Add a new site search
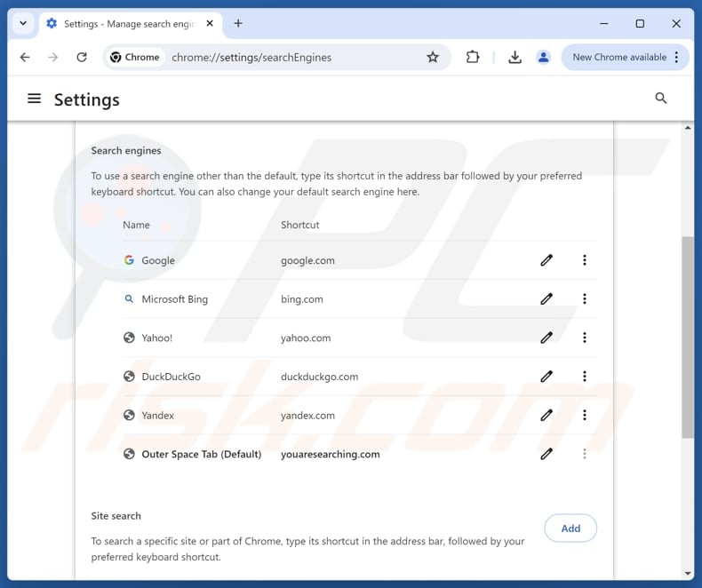This screenshot has height=588, width=702. (570, 528)
